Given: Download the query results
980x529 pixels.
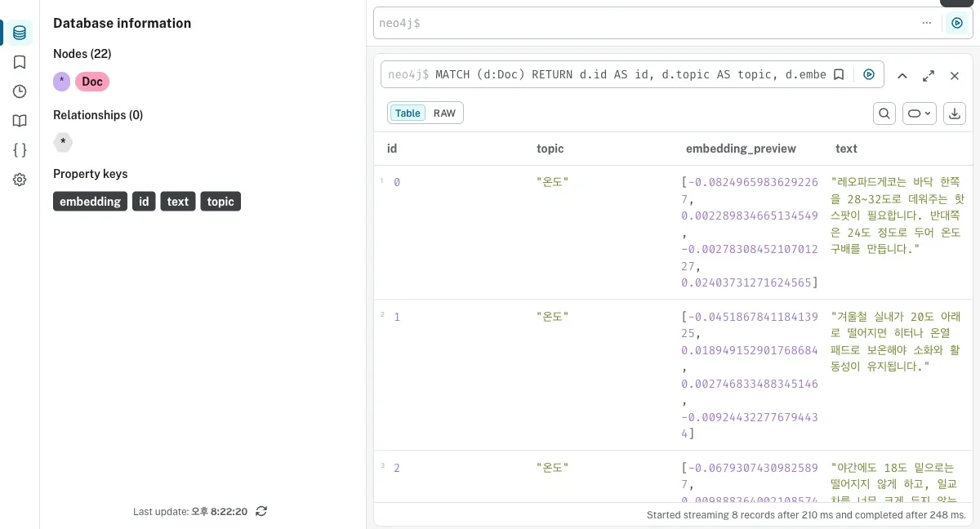Looking at the screenshot, I should [955, 113].
